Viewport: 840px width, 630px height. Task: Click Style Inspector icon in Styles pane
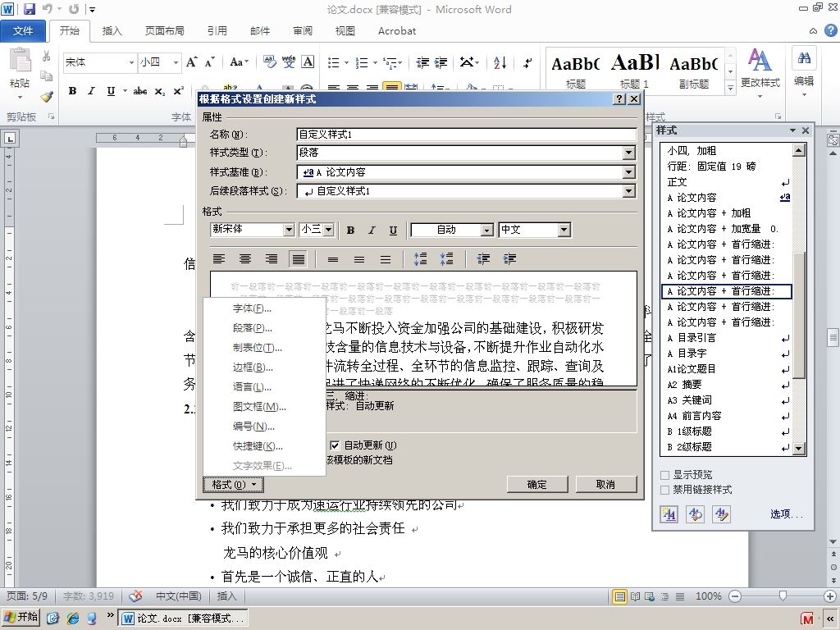(x=696, y=514)
